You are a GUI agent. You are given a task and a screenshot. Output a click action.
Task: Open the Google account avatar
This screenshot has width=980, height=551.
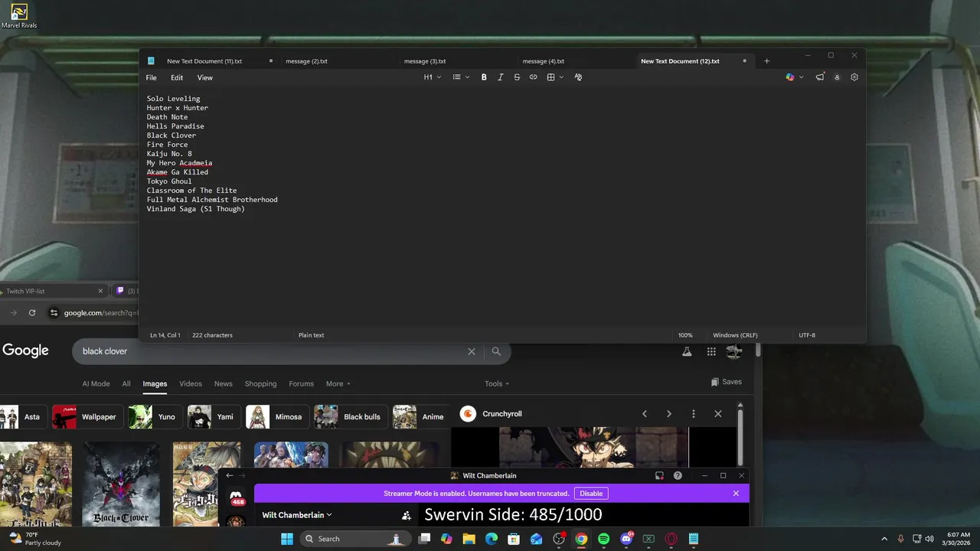[x=734, y=351]
